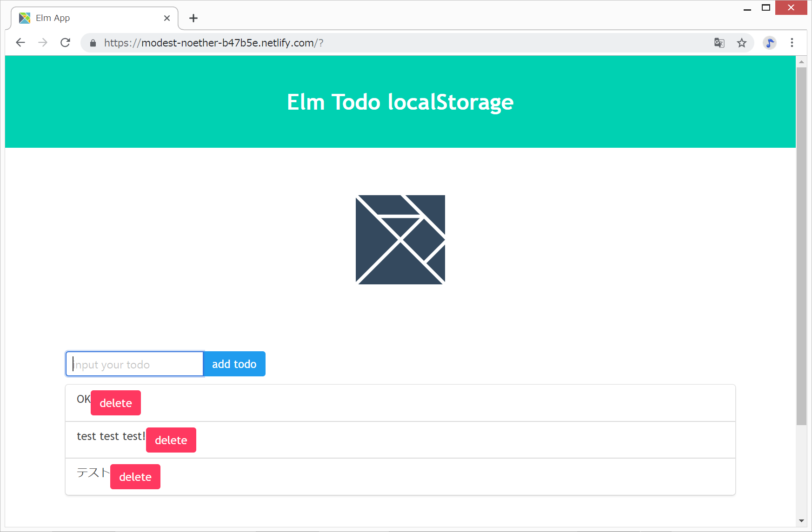Image resolution: width=812 pixels, height=532 pixels.
Task: Focus the 'input your todo' field
Action: [x=135, y=364]
